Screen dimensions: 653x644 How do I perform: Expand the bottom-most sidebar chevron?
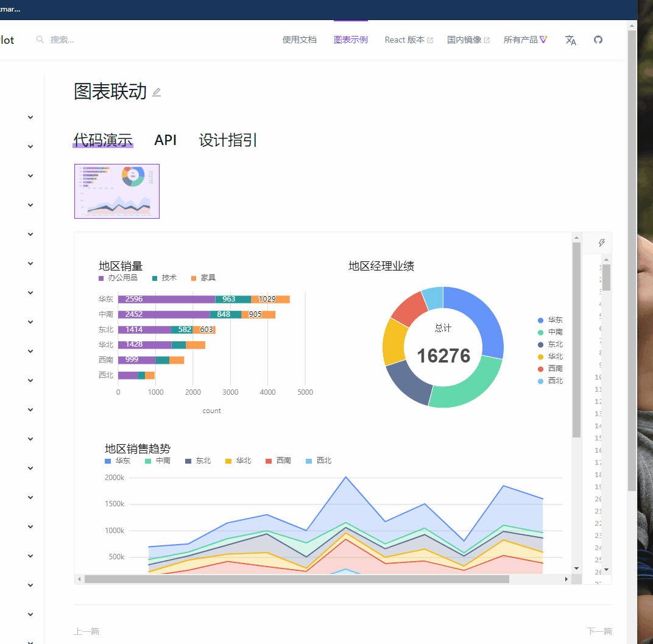(30, 614)
